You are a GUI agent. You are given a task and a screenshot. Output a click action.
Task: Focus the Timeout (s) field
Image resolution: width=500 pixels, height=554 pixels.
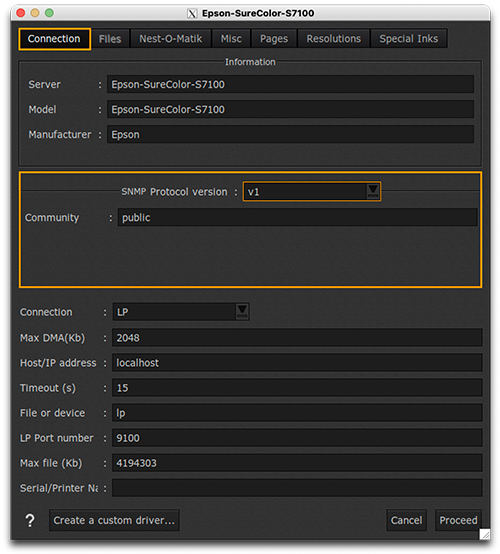297,388
